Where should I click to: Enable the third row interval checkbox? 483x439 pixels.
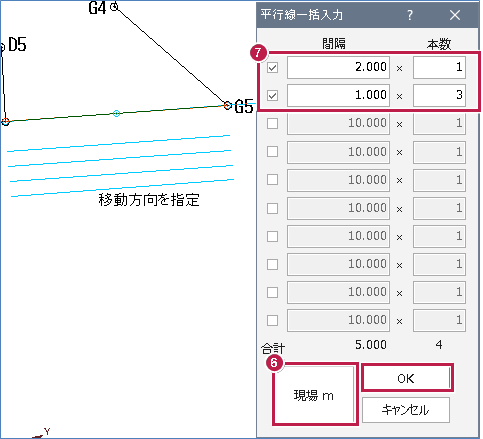[272, 124]
